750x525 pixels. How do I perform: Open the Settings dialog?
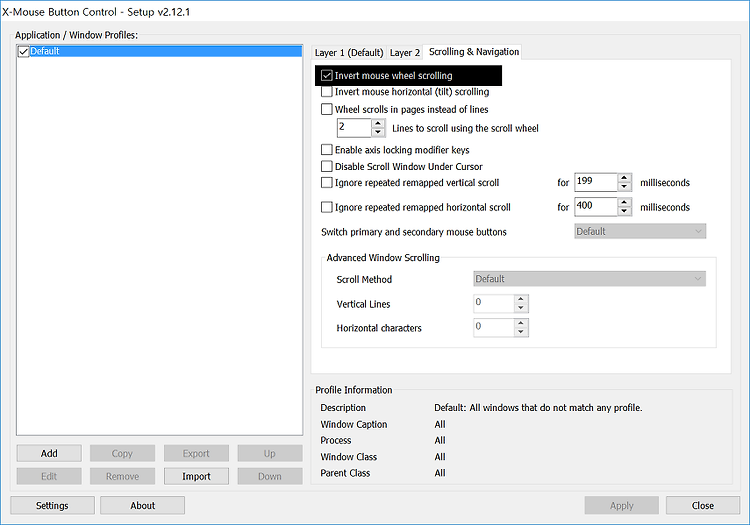(52, 505)
